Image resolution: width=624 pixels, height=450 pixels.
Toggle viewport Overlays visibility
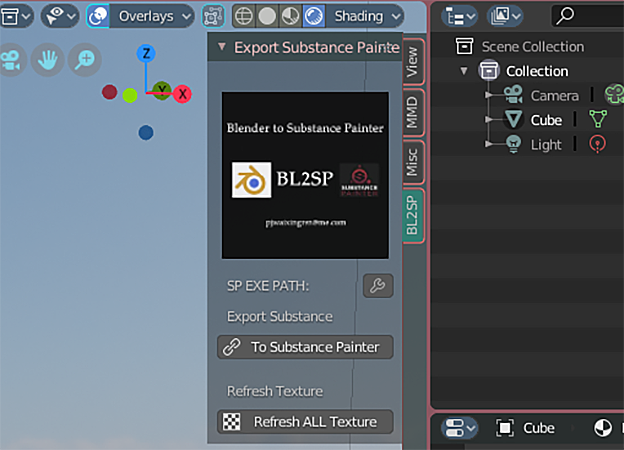(x=100, y=16)
